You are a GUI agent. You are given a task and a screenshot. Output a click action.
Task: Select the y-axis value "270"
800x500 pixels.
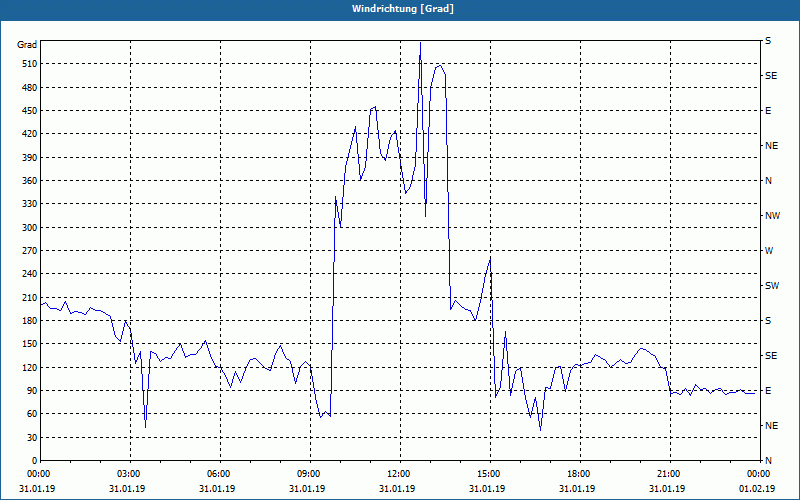click(x=30, y=251)
